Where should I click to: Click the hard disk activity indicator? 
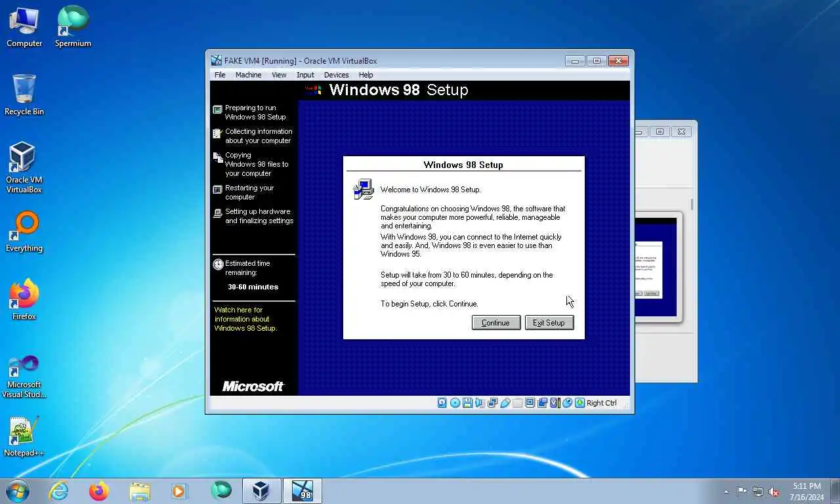point(442,403)
